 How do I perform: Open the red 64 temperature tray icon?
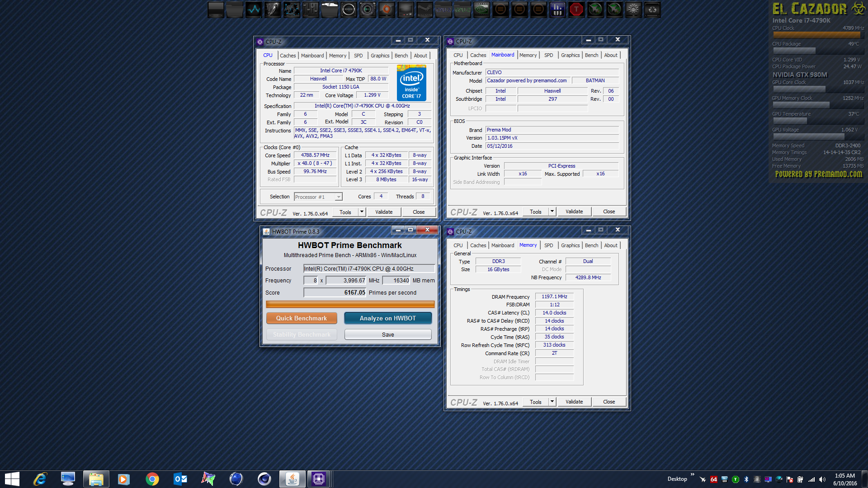(x=714, y=479)
